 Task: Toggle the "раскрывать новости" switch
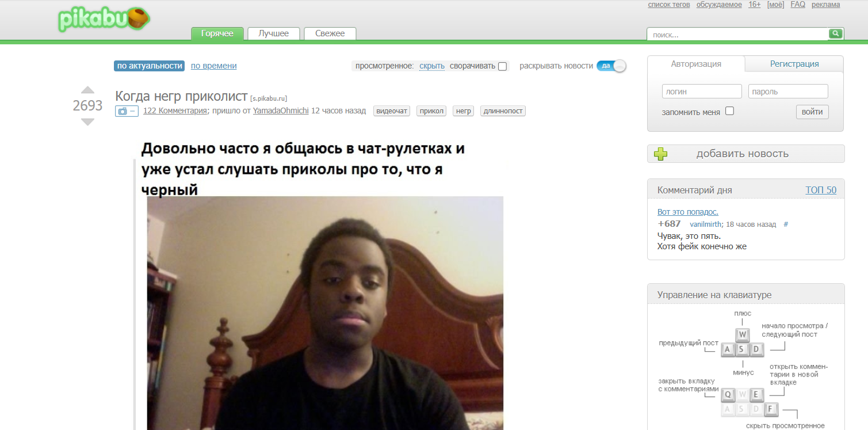[611, 66]
